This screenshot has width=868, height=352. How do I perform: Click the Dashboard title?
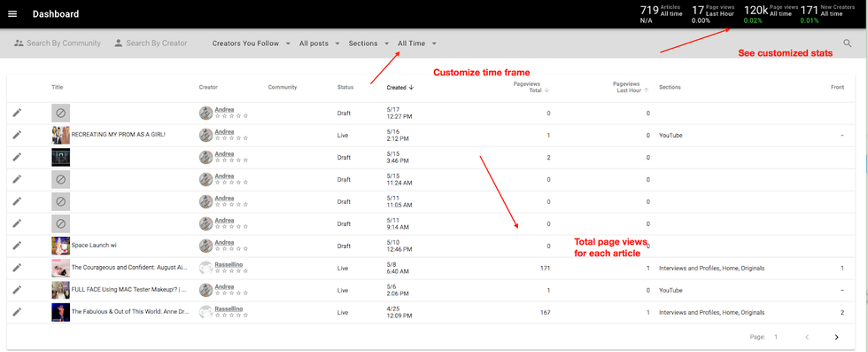click(55, 14)
